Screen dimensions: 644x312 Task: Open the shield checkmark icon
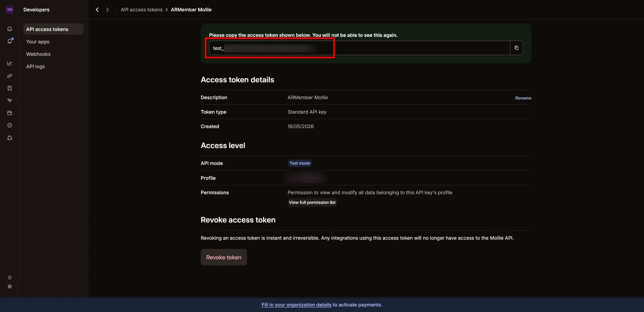(x=10, y=125)
